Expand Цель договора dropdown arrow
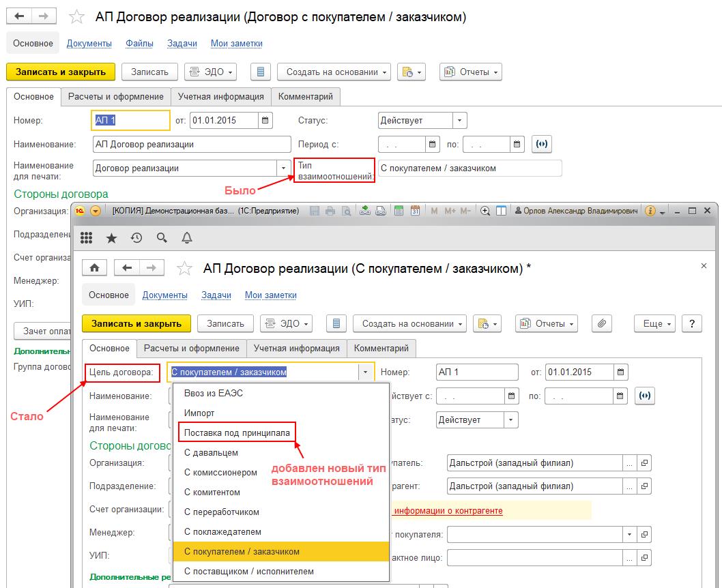 coord(365,372)
